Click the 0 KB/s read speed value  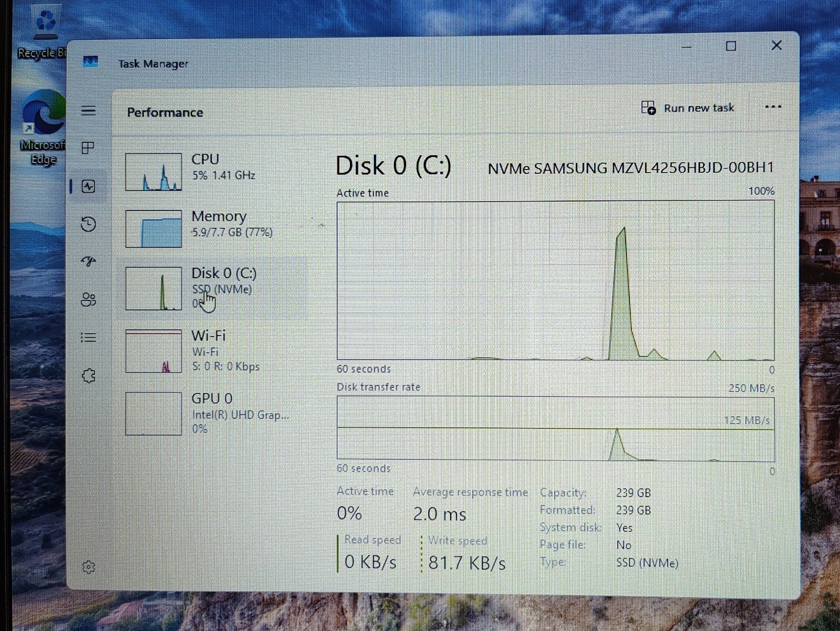pyautogui.click(x=370, y=562)
